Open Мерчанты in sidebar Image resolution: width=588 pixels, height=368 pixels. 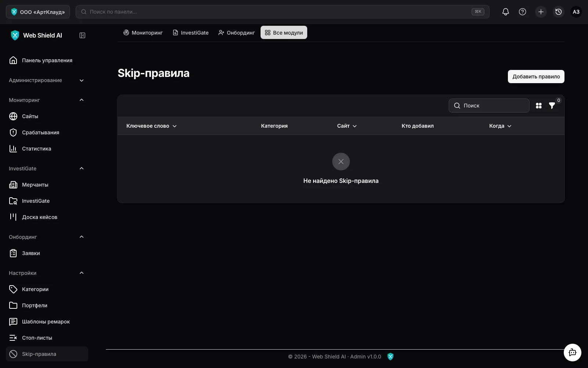(x=47, y=185)
